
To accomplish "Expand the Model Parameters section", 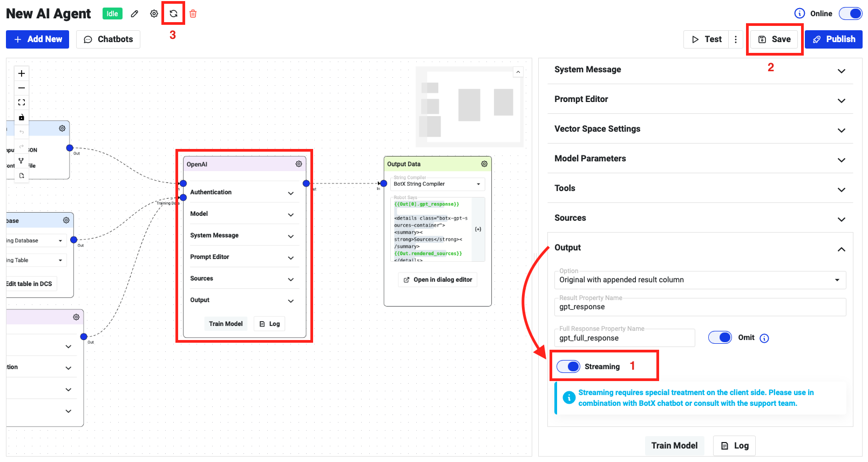I will 700,159.
